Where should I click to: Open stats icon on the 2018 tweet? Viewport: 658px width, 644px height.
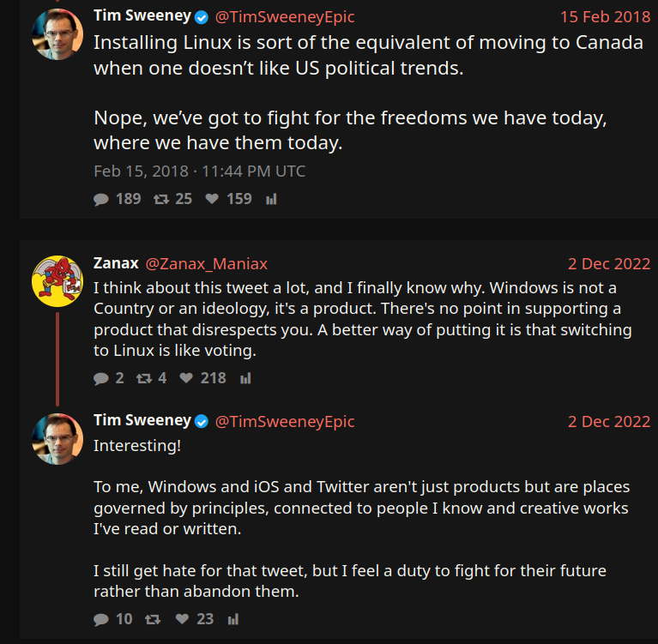click(271, 199)
